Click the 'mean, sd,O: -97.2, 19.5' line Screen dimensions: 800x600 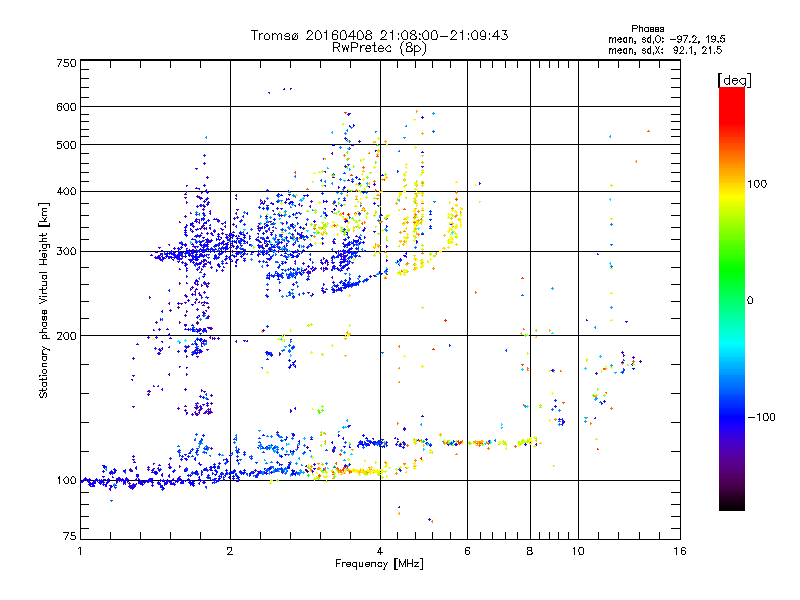666,39
